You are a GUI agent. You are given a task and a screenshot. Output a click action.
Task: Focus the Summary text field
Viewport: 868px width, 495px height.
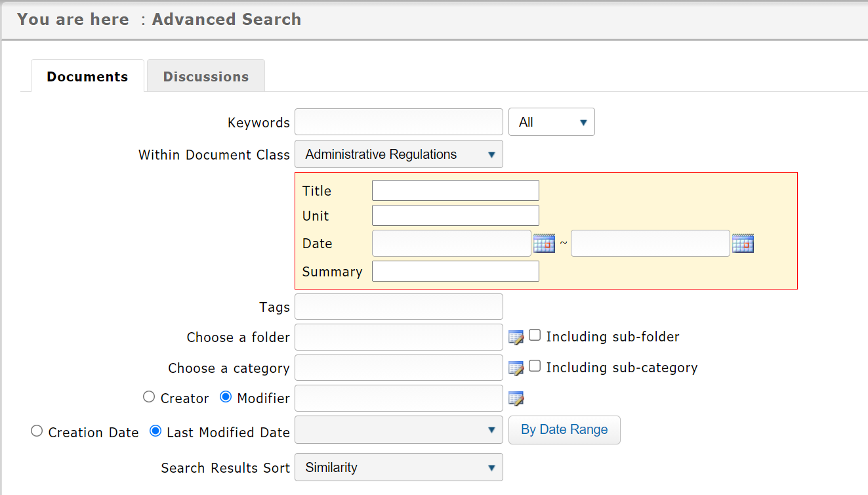click(x=455, y=271)
